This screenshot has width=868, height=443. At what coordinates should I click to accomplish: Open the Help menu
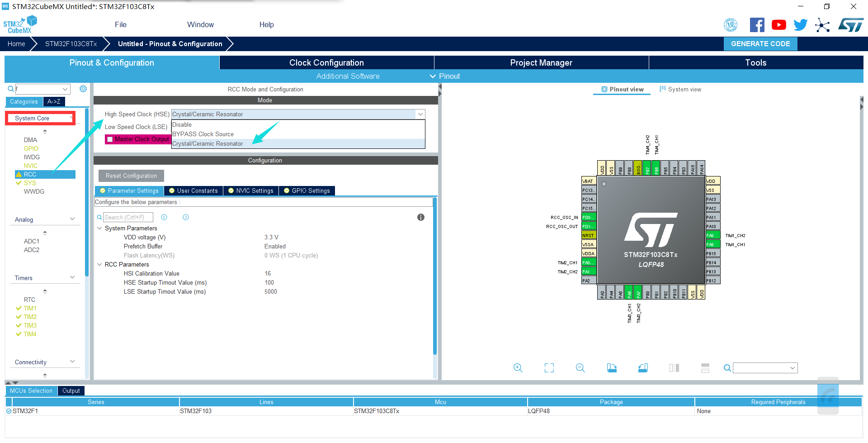click(267, 24)
